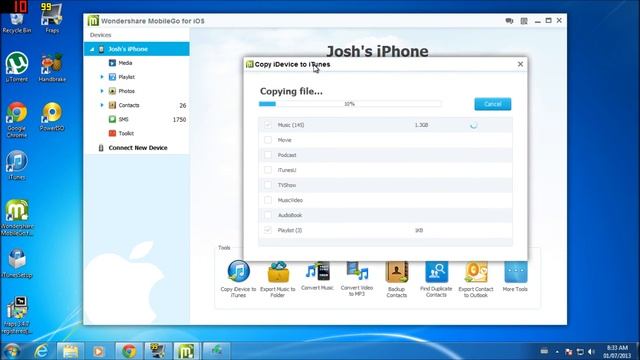Select Google Chrome desktop shortcut
Viewport: 640px width, 360px height.
pyautogui.click(x=17, y=120)
